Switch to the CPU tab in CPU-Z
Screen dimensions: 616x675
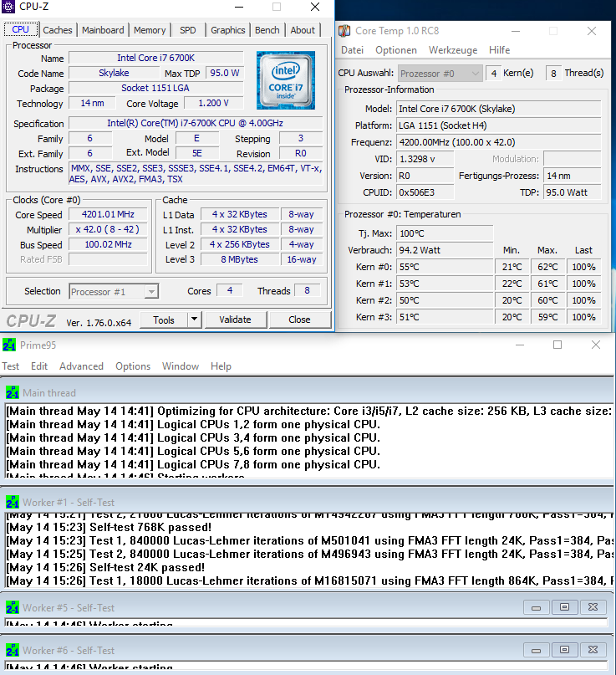pos(20,29)
